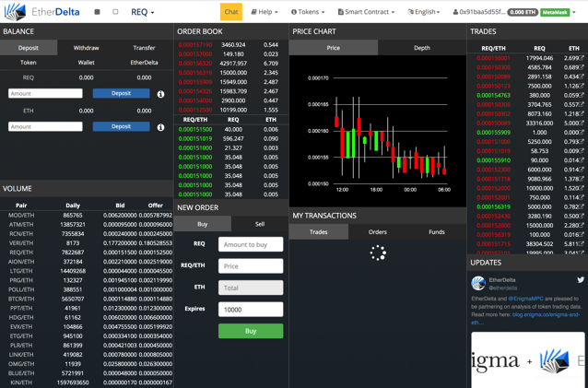Screen dimensions: 588x388
Task: Open the @EnigmaMPC mention link
Action: (x=524, y=299)
